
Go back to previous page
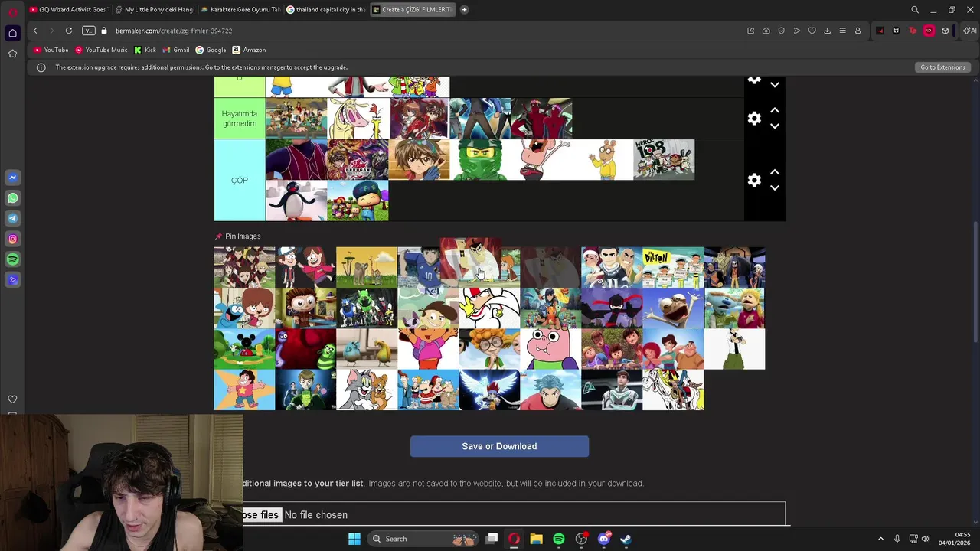point(35,31)
